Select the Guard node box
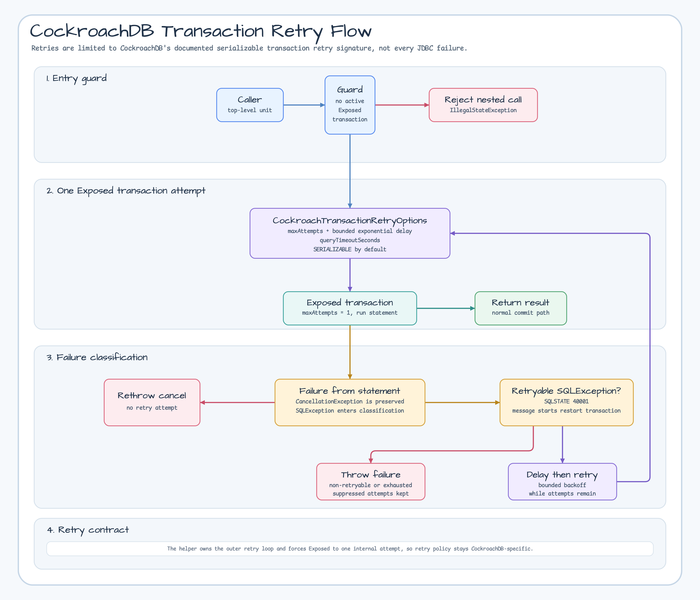Screen dimensions: 700x600 pos(350,105)
